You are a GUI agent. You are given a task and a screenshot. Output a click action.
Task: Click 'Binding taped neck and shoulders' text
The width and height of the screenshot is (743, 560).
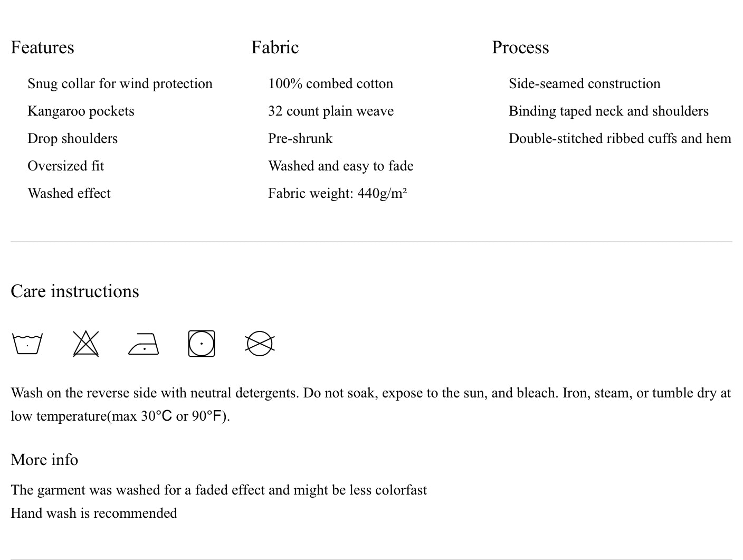tap(608, 111)
